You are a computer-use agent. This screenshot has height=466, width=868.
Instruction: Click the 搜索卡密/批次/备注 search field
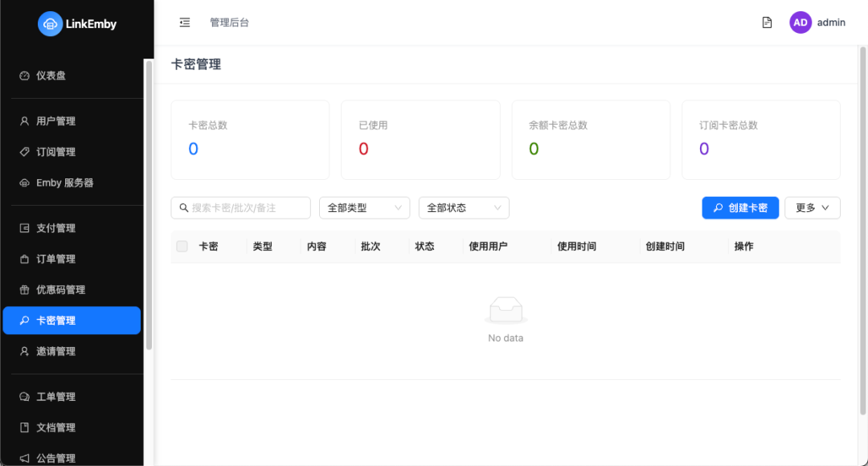239,207
